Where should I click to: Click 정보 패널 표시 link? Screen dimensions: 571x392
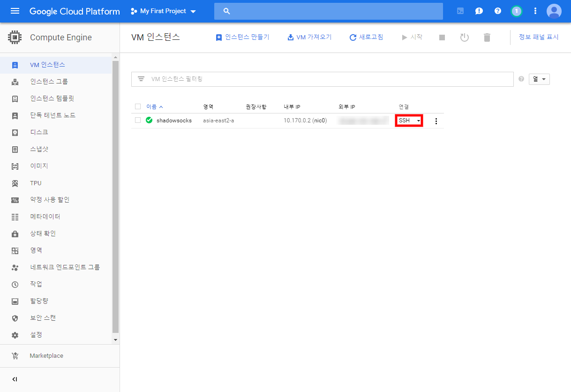(x=539, y=37)
